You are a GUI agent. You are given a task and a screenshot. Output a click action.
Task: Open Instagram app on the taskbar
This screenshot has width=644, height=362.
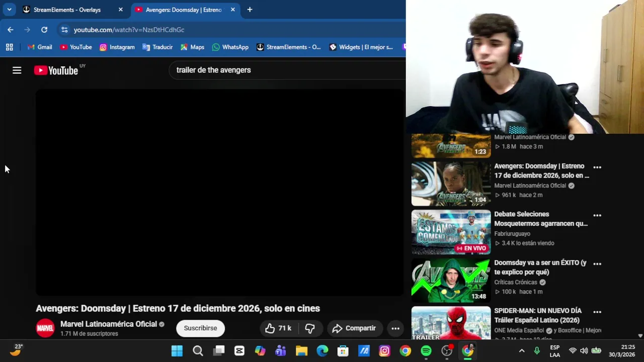(384, 351)
